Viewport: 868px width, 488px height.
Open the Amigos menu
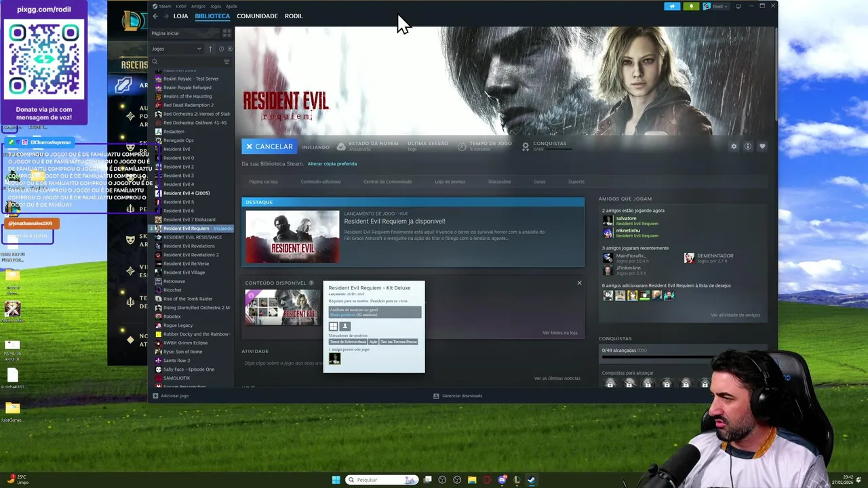coord(198,6)
